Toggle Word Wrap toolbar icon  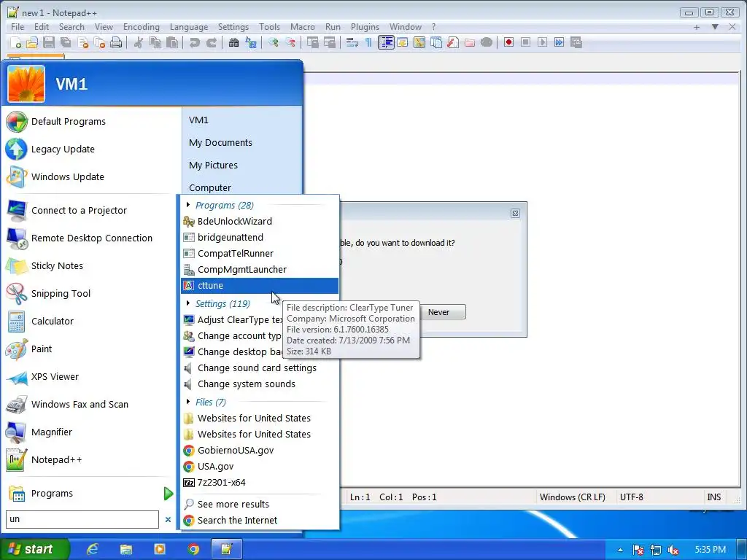click(352, 43)
